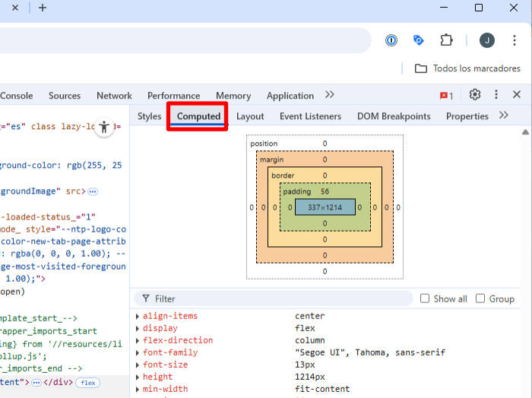Image resolution: width=532 pixels, height=398 pixels.
Task: Open the Extensions puzzle-piece menu
Action: (x=446, y=40)
